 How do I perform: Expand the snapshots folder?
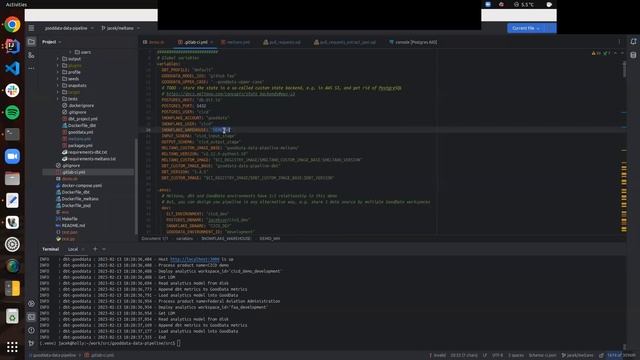point(58,85)
